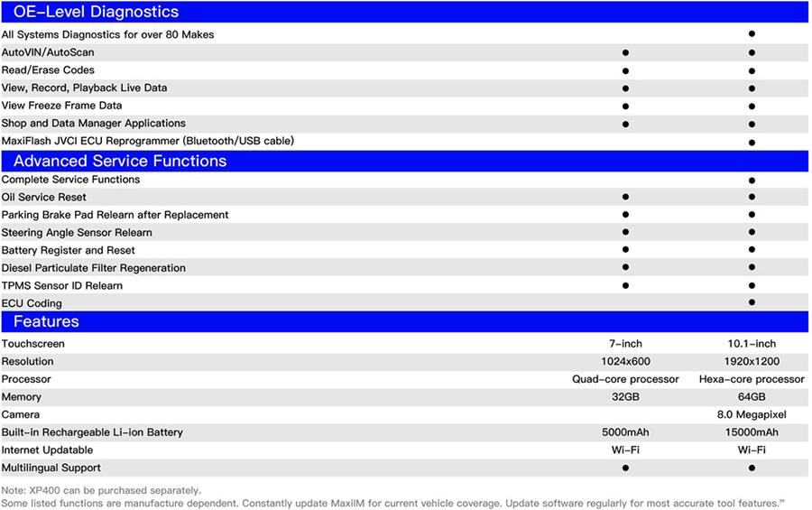Select MaxiFlash JVCI ECU Reprogrammer label
The image size is (812, 510).
click(148, 141)
